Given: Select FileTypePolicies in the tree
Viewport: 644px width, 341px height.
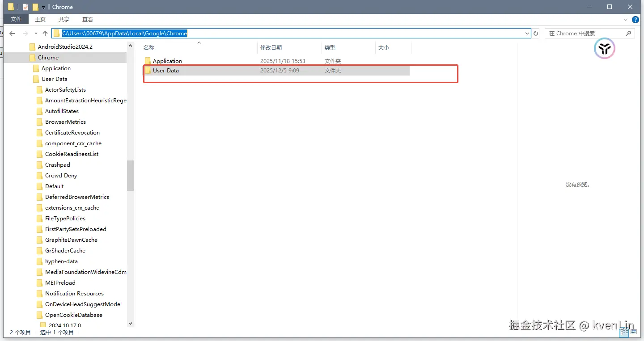Looking at the screenshot, I should (x=65, y=218).
